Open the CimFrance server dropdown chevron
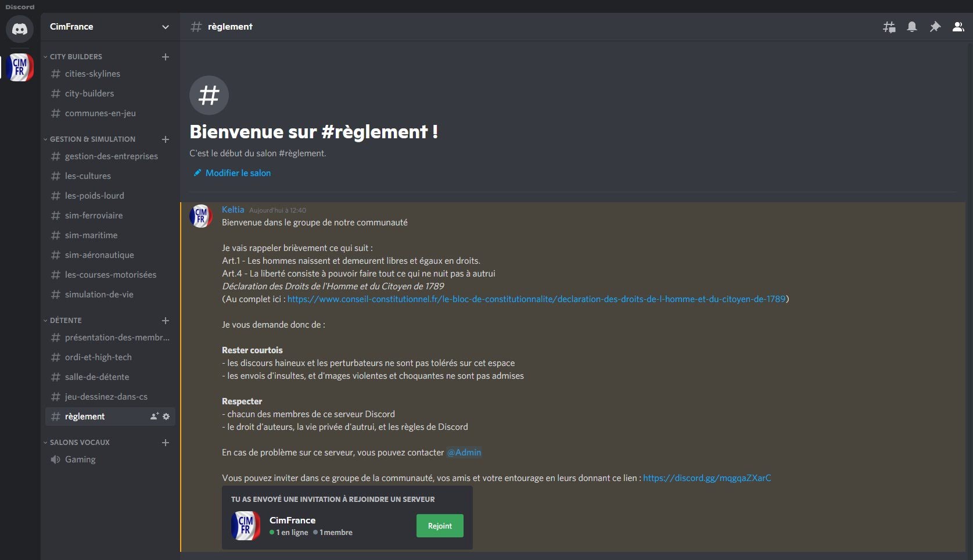This screenshot has width=973, height=560. click(166, 27)
